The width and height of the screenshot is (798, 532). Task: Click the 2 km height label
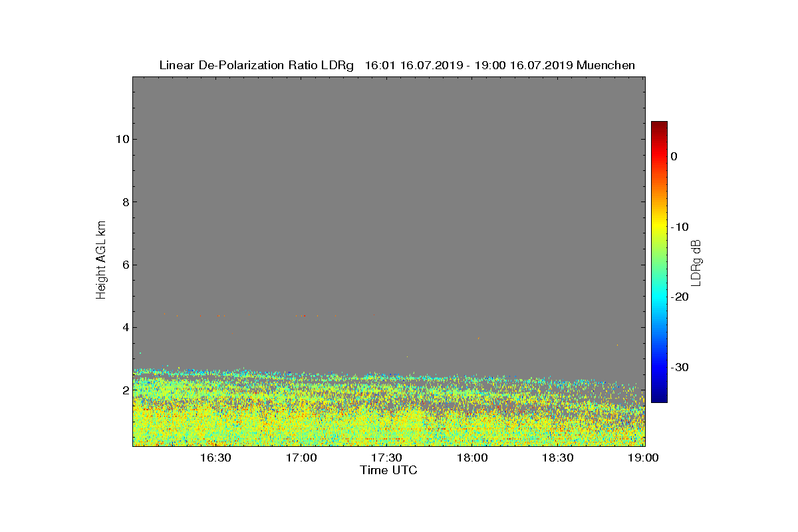[x=124, y=390]
